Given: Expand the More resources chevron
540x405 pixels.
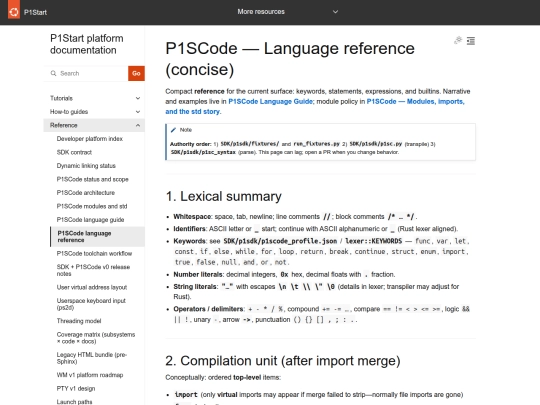Looking at the screenshot, I should 335,12.
